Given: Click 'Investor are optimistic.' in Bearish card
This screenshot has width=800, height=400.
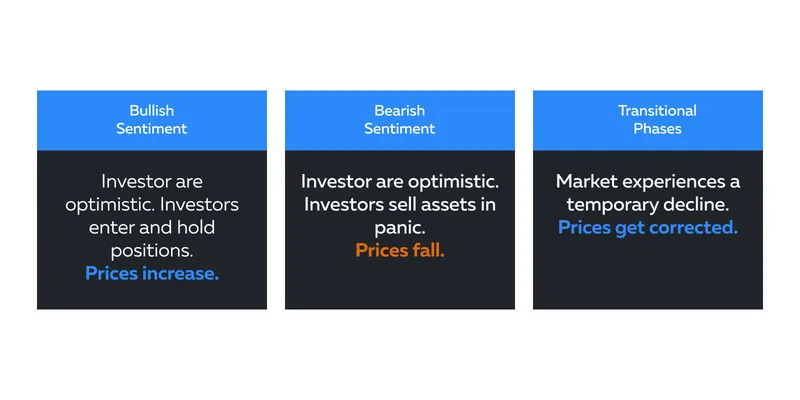Looking at the screenshot, I should pos(399,182).
